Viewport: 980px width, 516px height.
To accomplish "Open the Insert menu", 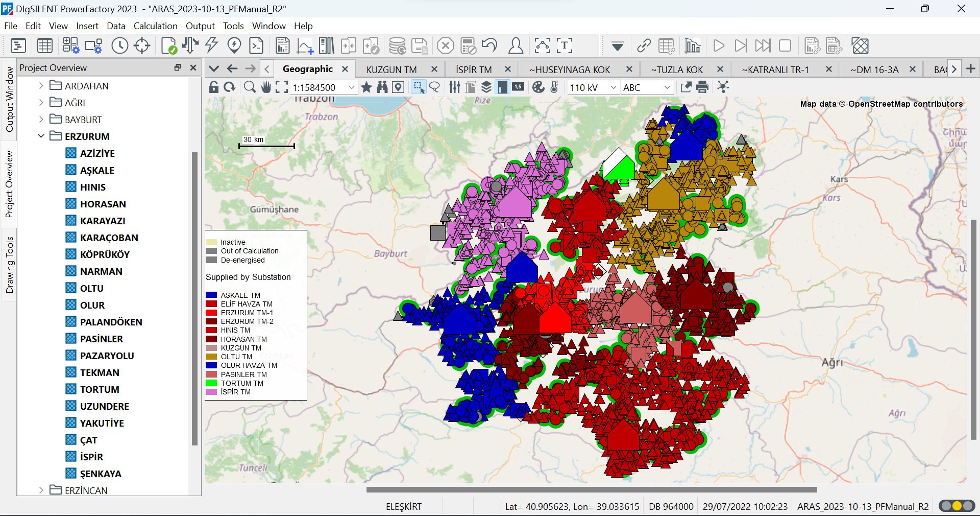I will point(87,26).
